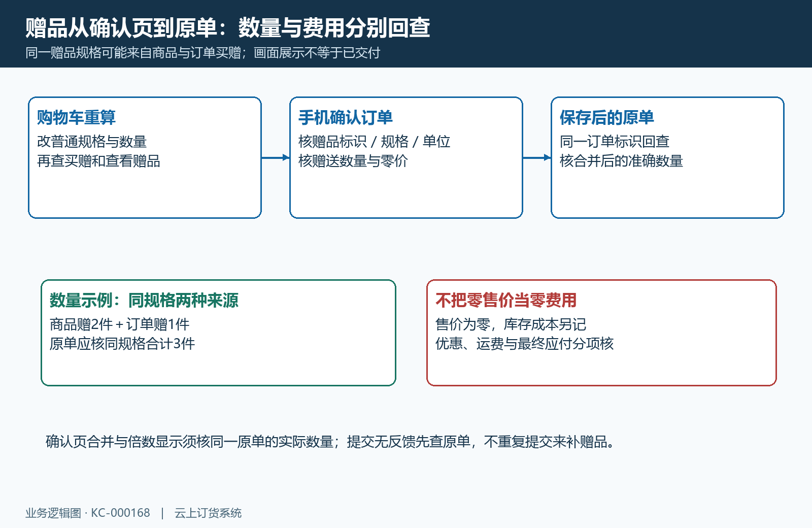The image size is (812, 528).
Task: Click the title '赠品从确认页到原单：数量与费用分别回查'
Action: pos(228,28)
